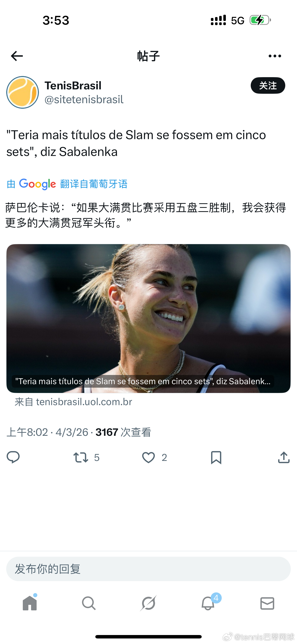Screen dimensions: 297x644
Task: Focus the 发布你的回复 reply field
Action: (x=148, y=568)
